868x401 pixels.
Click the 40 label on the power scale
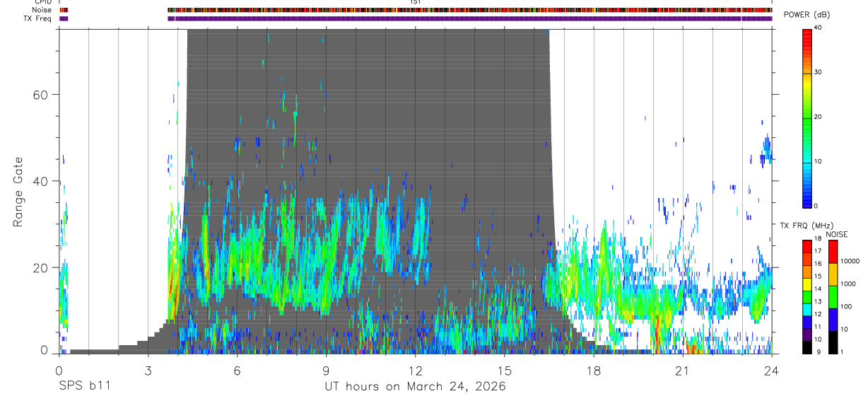point(818,28)
